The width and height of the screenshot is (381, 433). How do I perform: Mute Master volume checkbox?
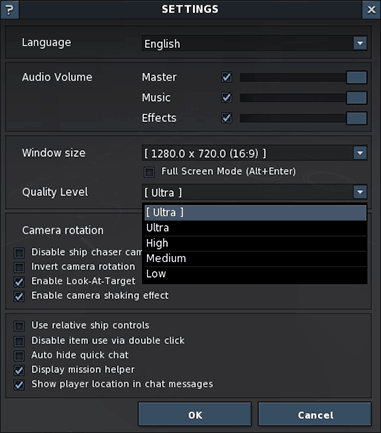point(227,77)
